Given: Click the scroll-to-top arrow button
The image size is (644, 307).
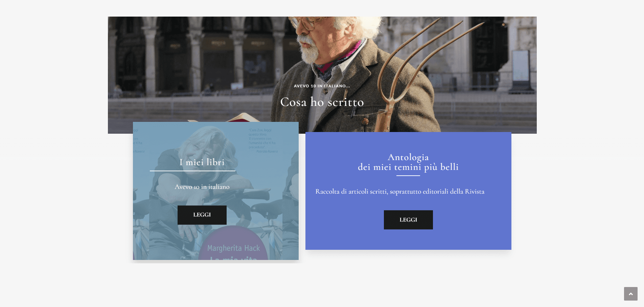Looking at the screenshot, I should 630,294.
